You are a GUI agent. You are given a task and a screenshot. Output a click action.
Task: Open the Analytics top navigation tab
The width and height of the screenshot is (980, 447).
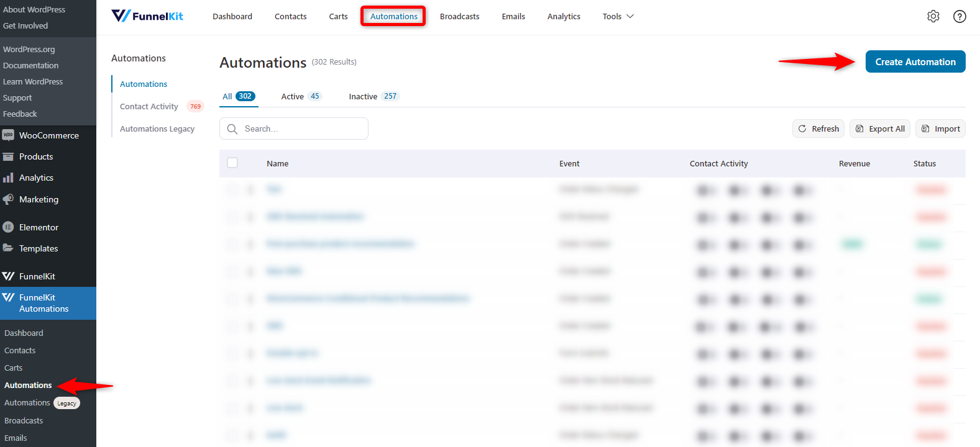(564, 16)
